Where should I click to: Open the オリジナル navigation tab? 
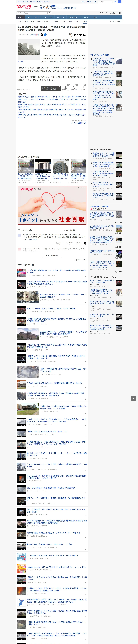pyautogui.click(x=60, y=17)
